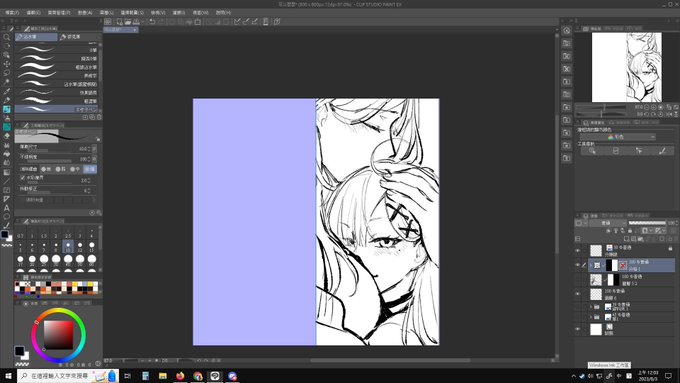Create a new raster layer icon
Image resolution: width=680 pixels, height=383 pixels.
pos(627,239)
